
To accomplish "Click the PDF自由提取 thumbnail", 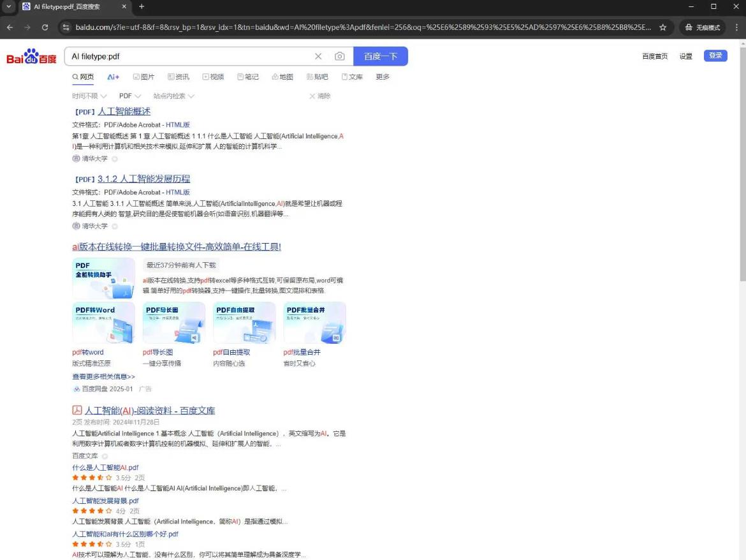I will tap(244, 323).
